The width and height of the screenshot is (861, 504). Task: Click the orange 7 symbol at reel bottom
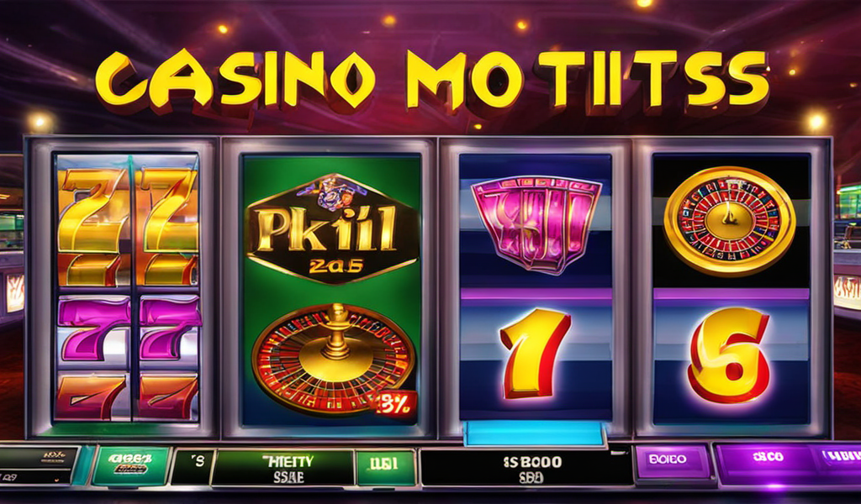point(128,396)
